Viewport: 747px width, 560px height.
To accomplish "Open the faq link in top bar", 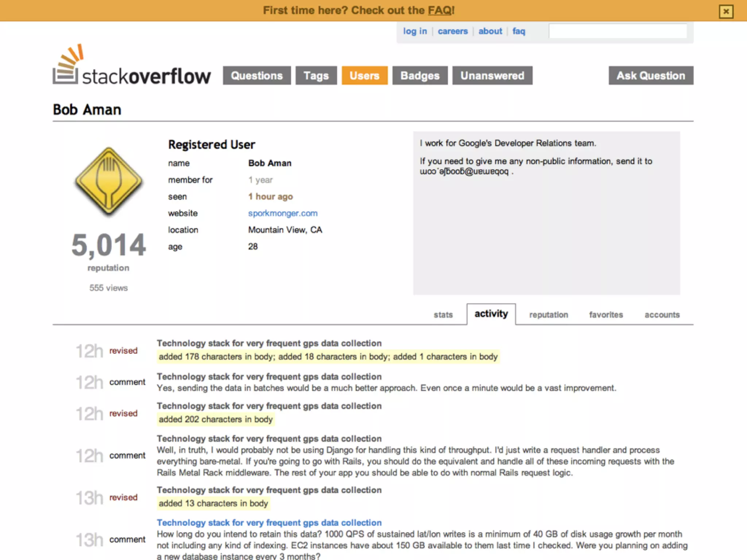I will [x=518, y=31].
